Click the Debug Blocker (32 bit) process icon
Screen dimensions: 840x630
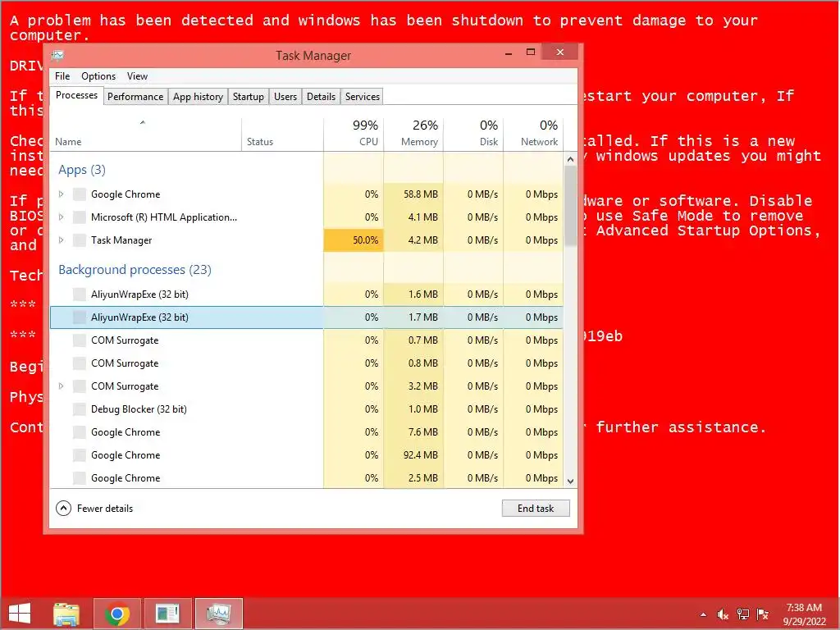tap(80, 409)
